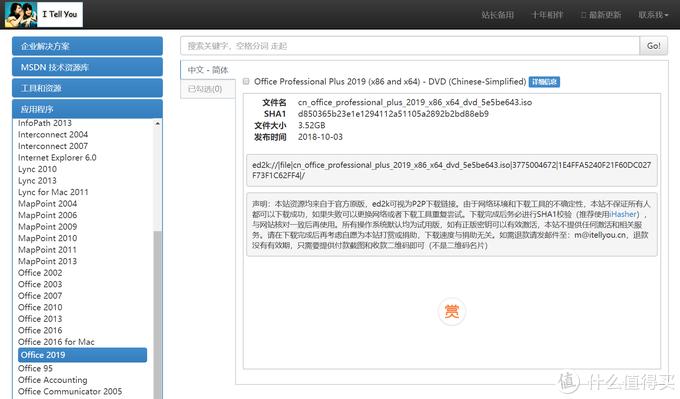Select Office 2010 in the list
Screen dimensions: 680x399
(40, 307)
